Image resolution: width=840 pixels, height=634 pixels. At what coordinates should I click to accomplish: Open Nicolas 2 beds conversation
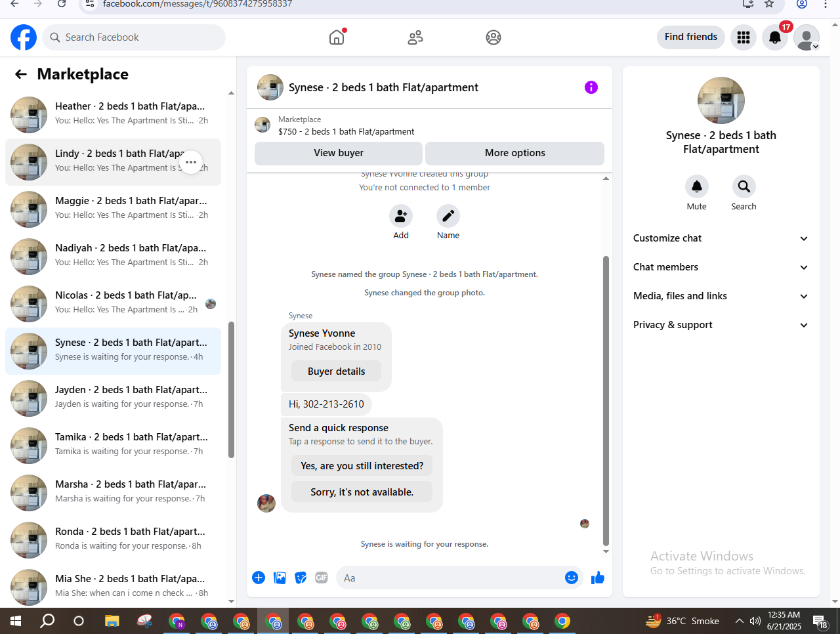click(113, 304)
